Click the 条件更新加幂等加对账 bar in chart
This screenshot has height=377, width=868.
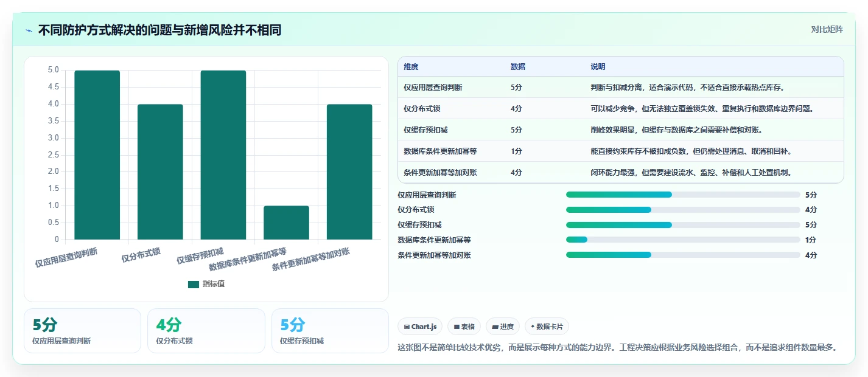(349, 172)
